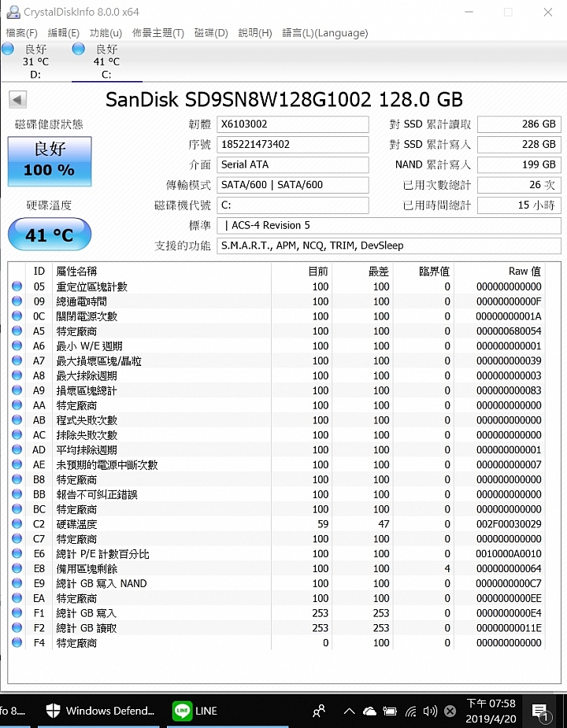Click status dot for attribute 05 重定位區塊計數
Viewport: 567px width, 728px height.
click(17, 286)
